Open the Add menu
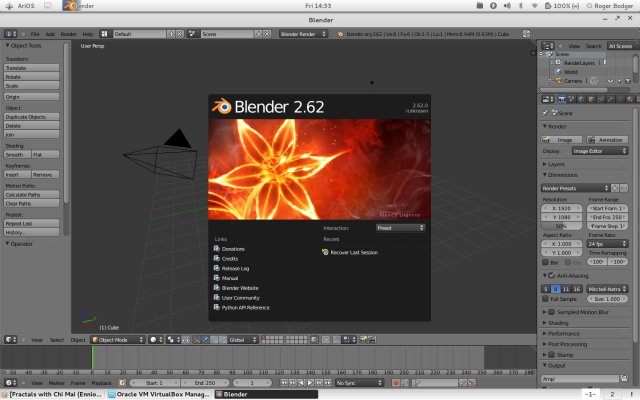 [50, 34]
